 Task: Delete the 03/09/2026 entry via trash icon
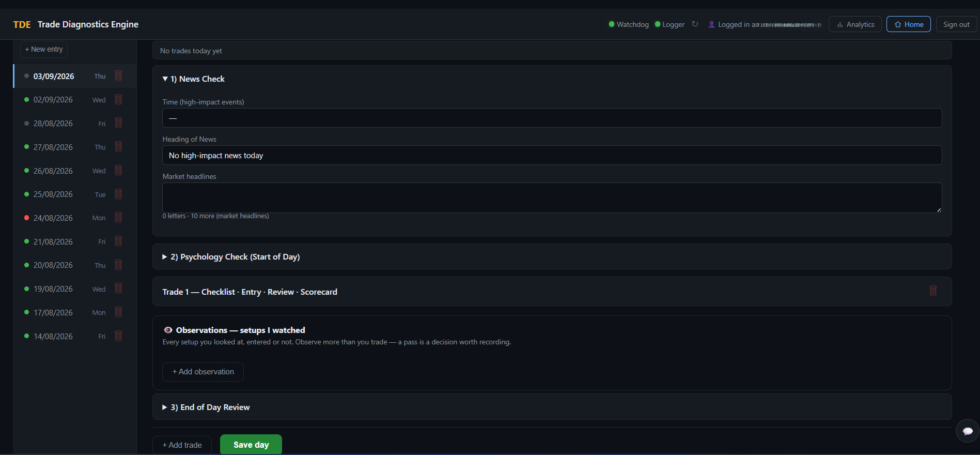118,76
